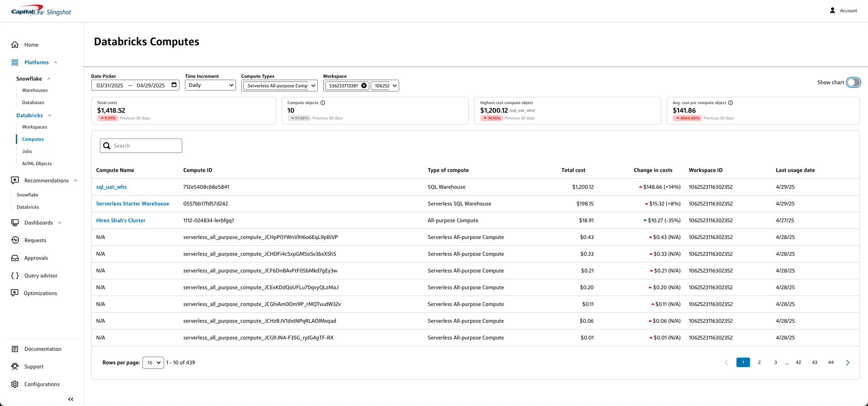
Task: Click the Recommendations star icon
Action: 15,181
